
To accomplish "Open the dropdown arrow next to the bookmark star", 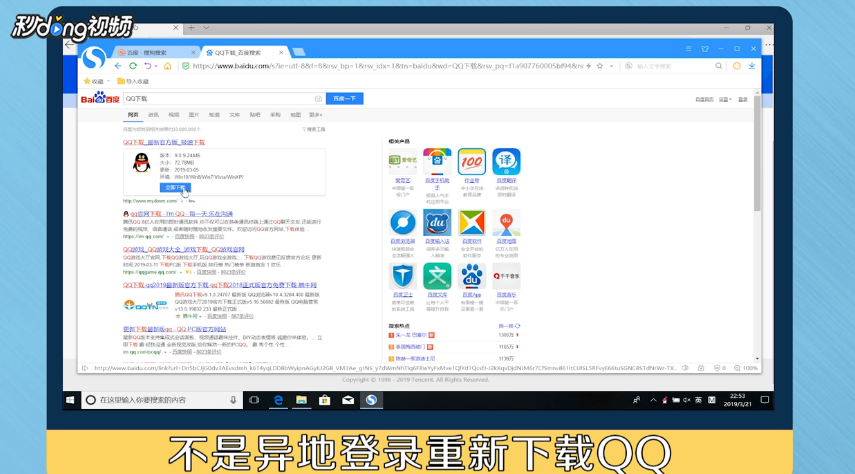I will 611,66.
